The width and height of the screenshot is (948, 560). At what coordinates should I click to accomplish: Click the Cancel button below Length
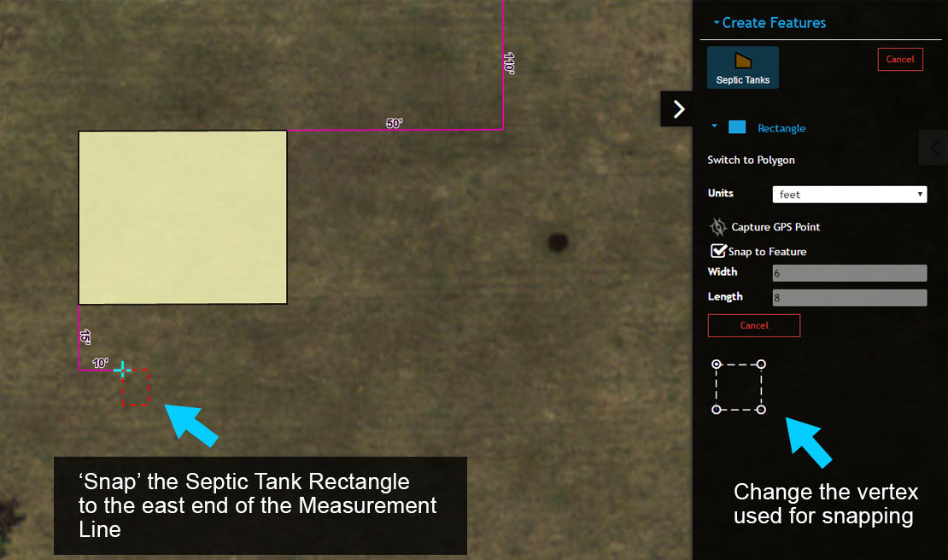pos(753,325)
